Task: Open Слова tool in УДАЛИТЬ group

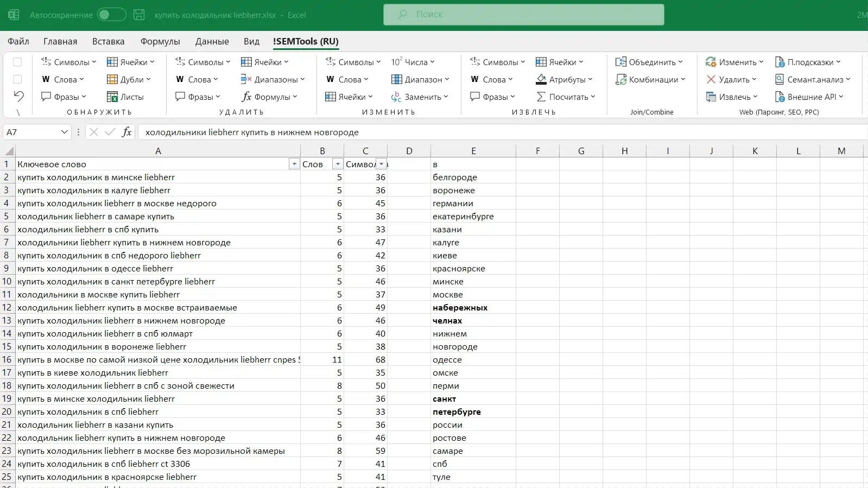Action: pyautogui.click(x=197, y=79)
